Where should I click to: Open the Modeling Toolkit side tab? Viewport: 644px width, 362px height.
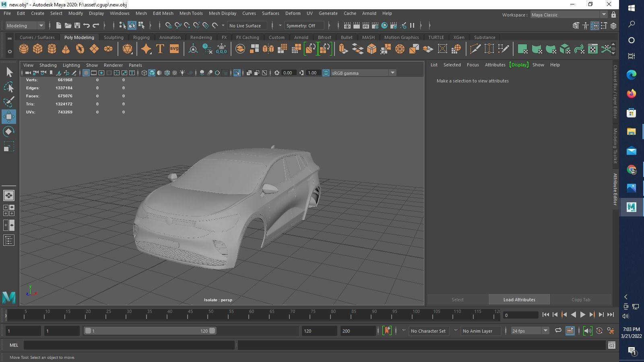(x=615, y=146)
